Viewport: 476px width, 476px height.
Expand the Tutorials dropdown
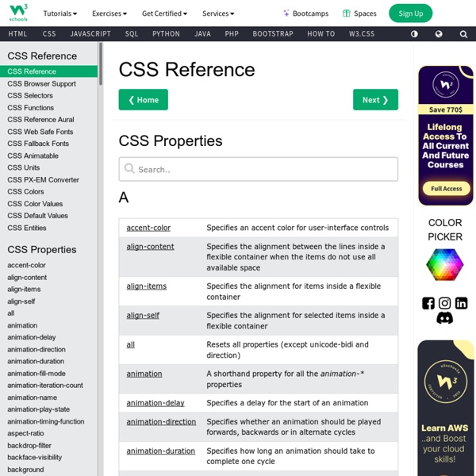click(x=60, y=13)
